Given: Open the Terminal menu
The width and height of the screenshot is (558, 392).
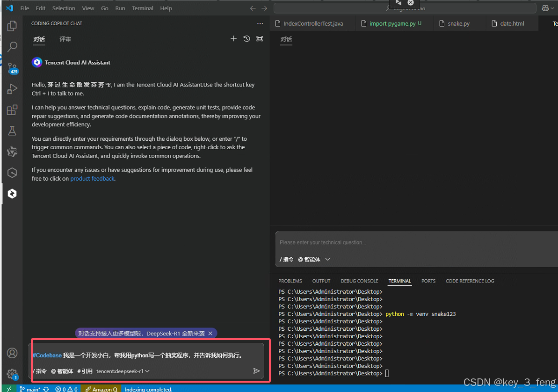Looking at the screenshot, I should point(142,8).
